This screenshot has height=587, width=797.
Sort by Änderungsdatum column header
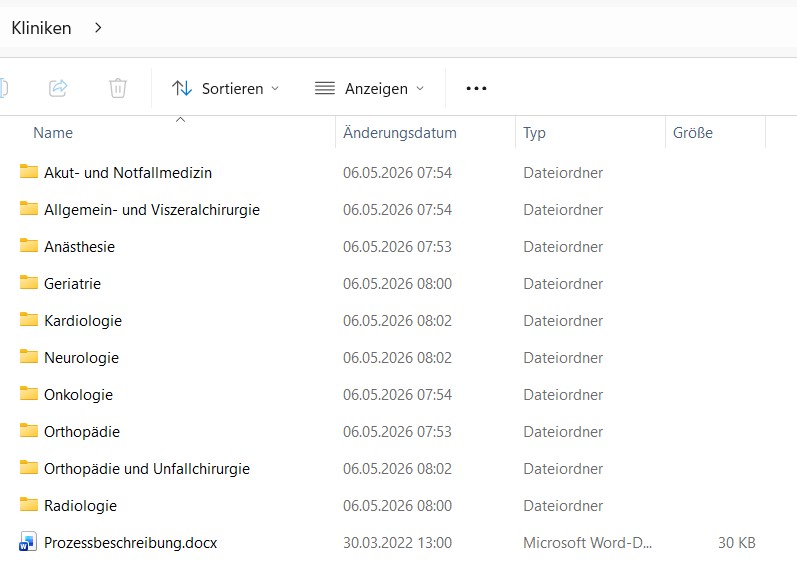[x=400, y=133]
